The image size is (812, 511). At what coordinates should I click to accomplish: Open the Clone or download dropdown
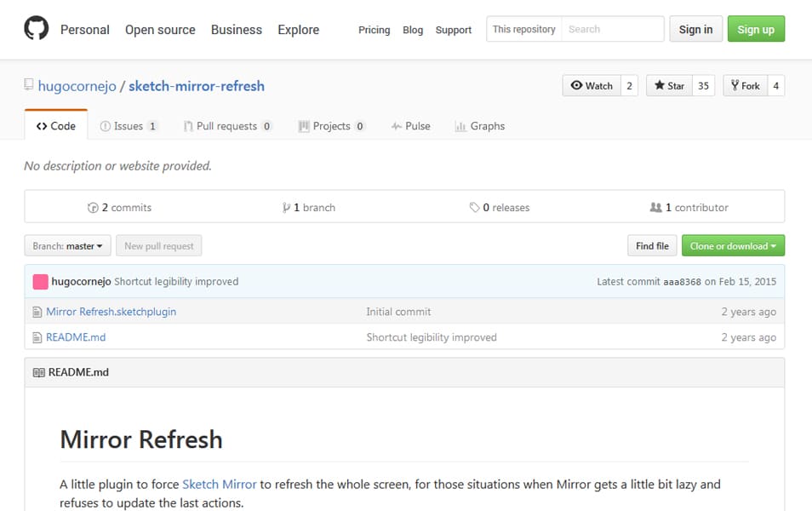point(733,246)
